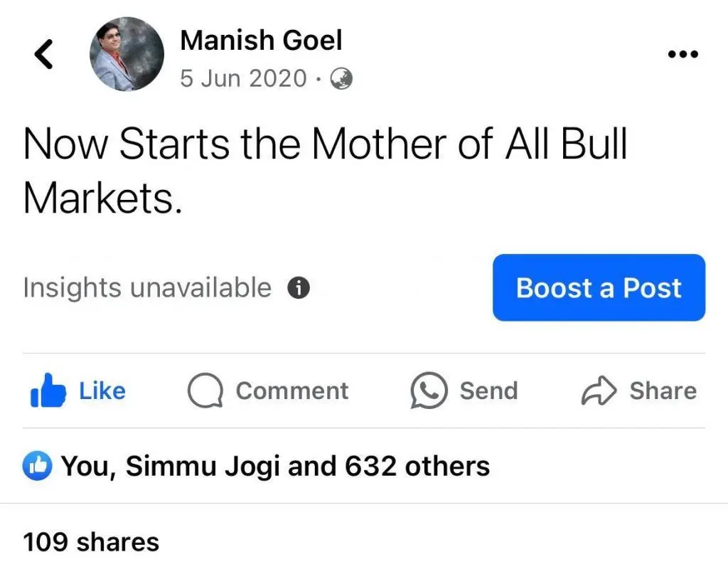Select the Share text label

[663, 391]
